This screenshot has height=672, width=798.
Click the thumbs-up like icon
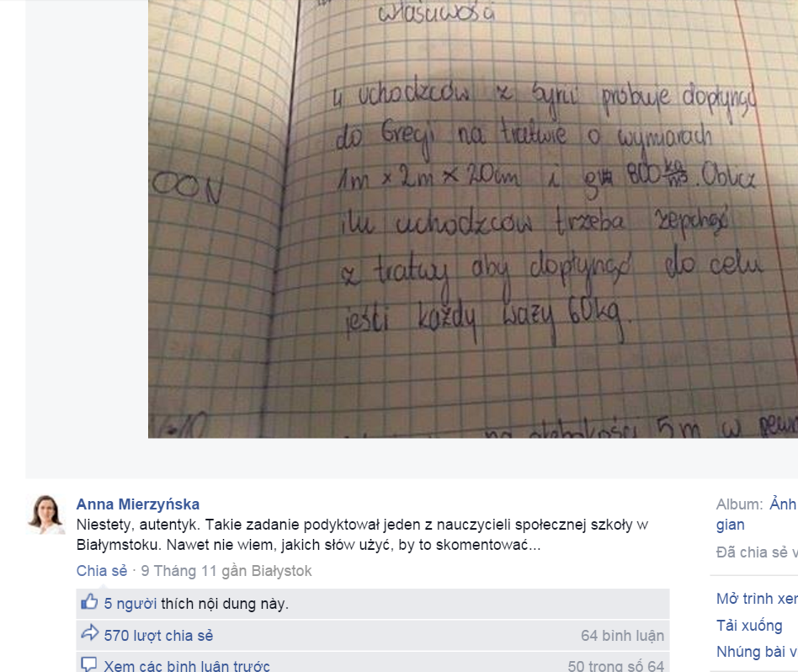[89, 602]
